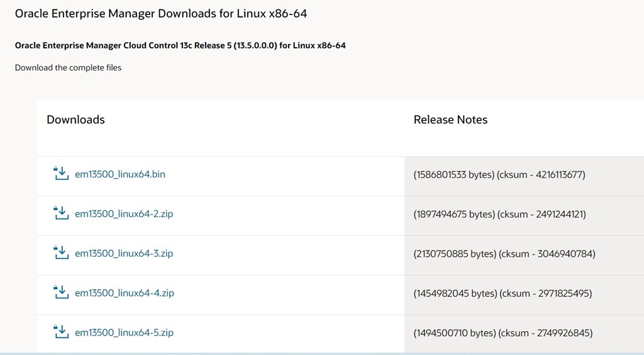Download em13500_linux64-2.zip via its link
Viewport: 644px width, 355px height.
[124, 214]
